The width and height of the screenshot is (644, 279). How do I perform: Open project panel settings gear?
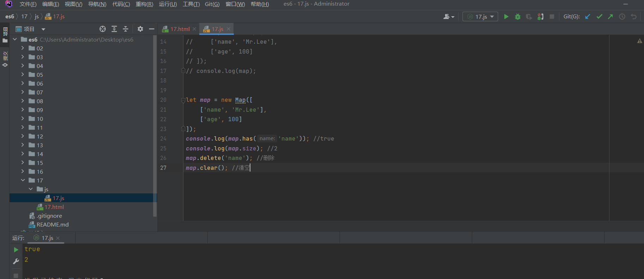[140, 29]
